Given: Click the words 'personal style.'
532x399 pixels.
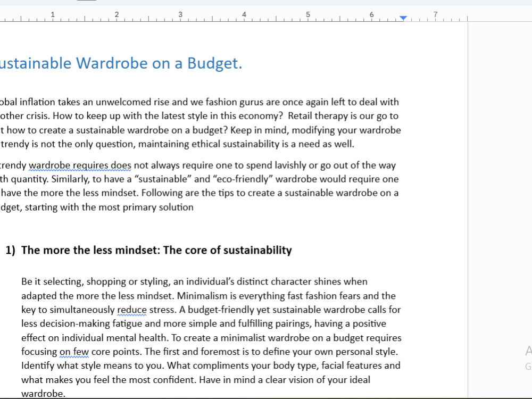Looking at the screenshot, I should [367, 352].
